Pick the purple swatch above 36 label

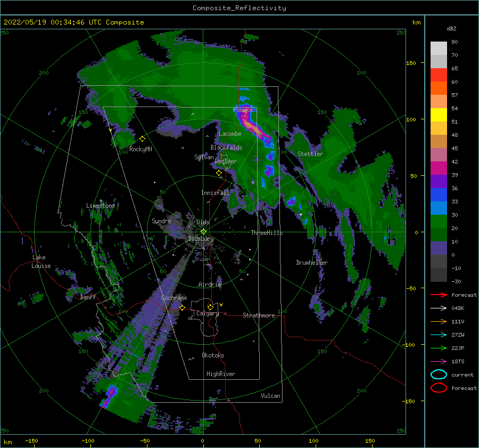tap(439, 181)
